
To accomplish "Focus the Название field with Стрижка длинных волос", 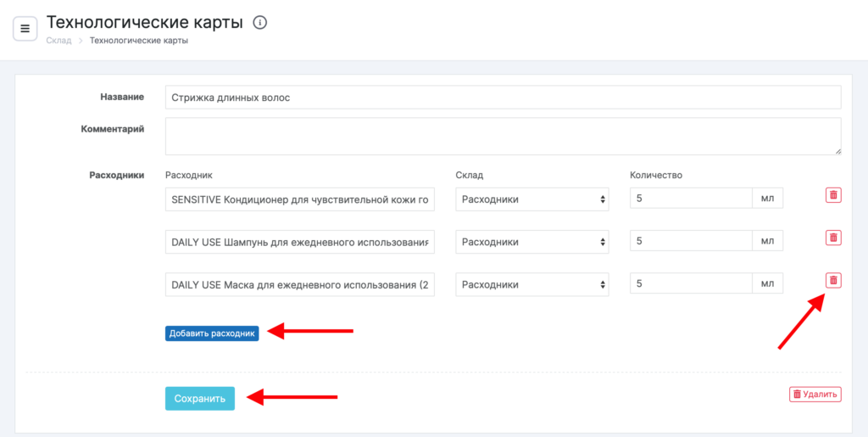I will coord(503,98).
